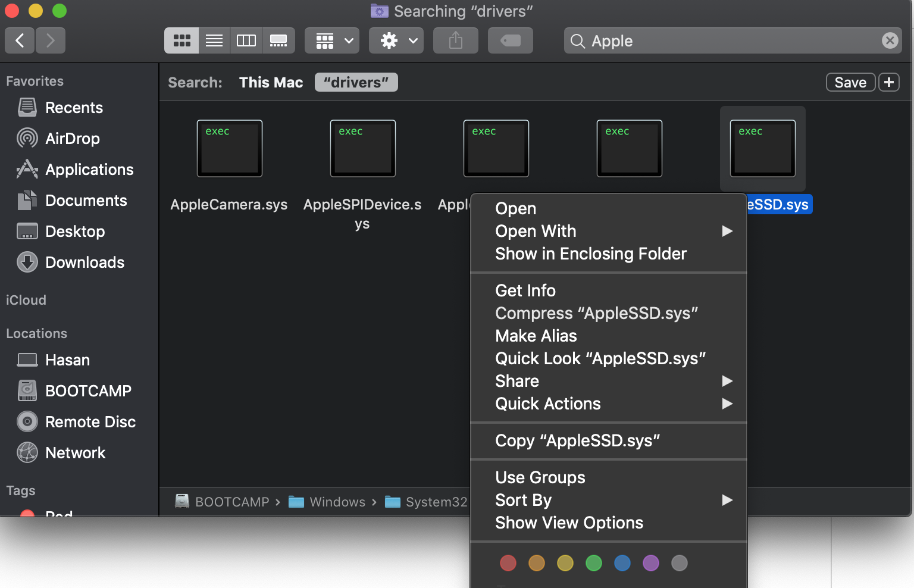Expand Open With submenu
Viewport: 914px width, 588px height.
608,231
